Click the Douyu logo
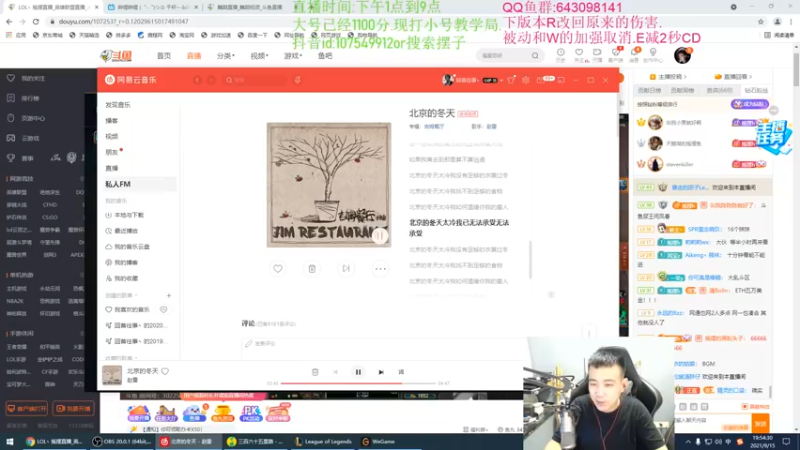 [x=117, y=56]
